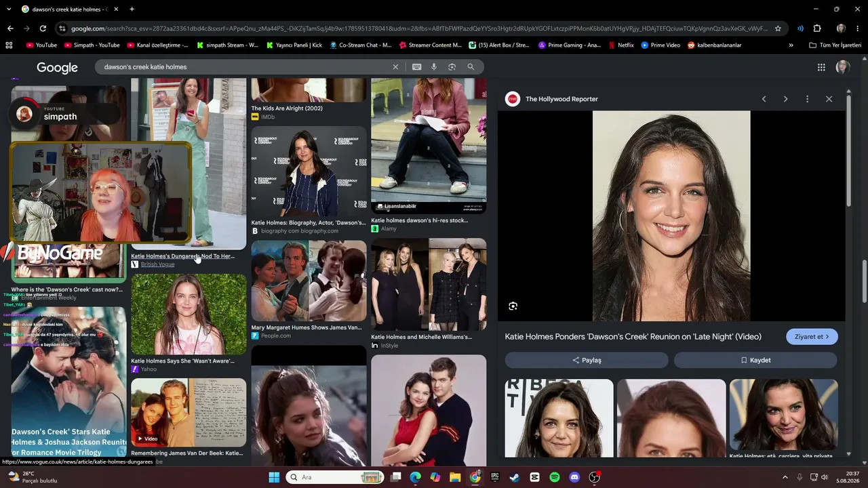The image size is (868, 488).
Task: Open the Prime Video bookmark
Action: point(660,45)
